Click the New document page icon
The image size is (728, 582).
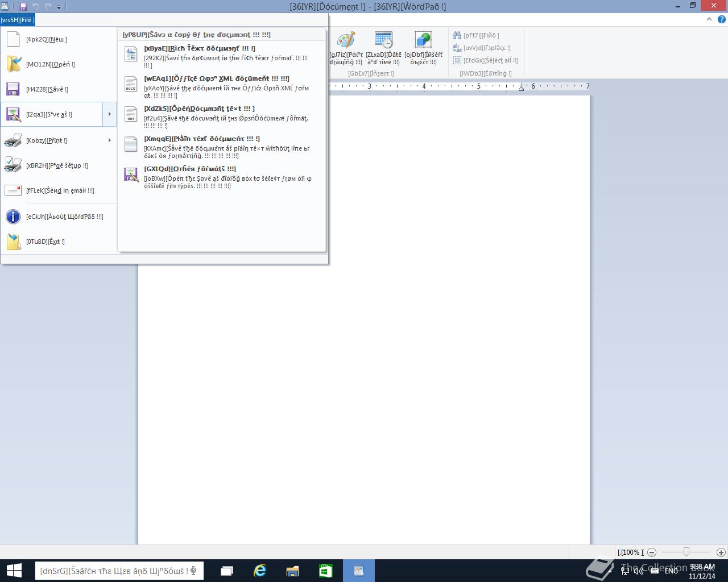[13, 39]
